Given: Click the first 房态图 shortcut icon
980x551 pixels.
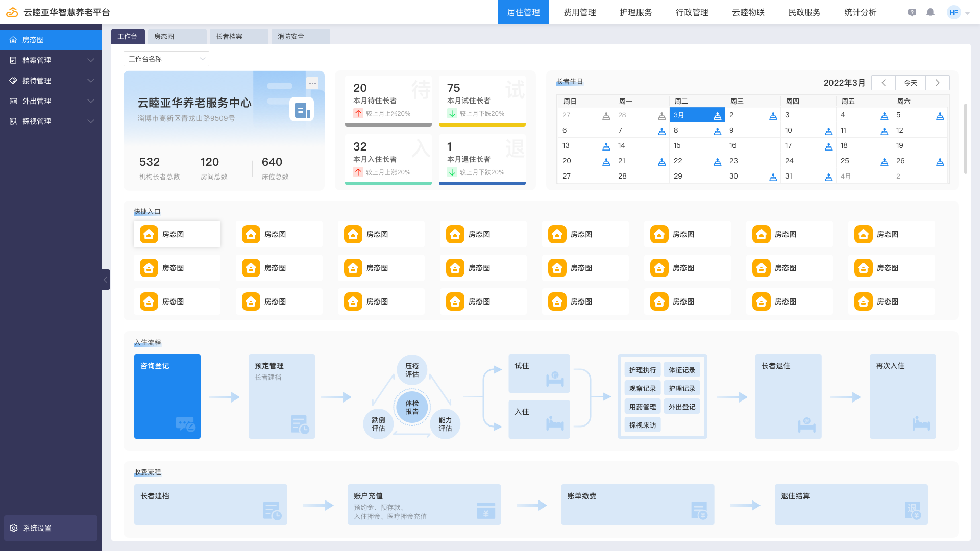Looking at the screenshot, I should click(x=149, y=234).
